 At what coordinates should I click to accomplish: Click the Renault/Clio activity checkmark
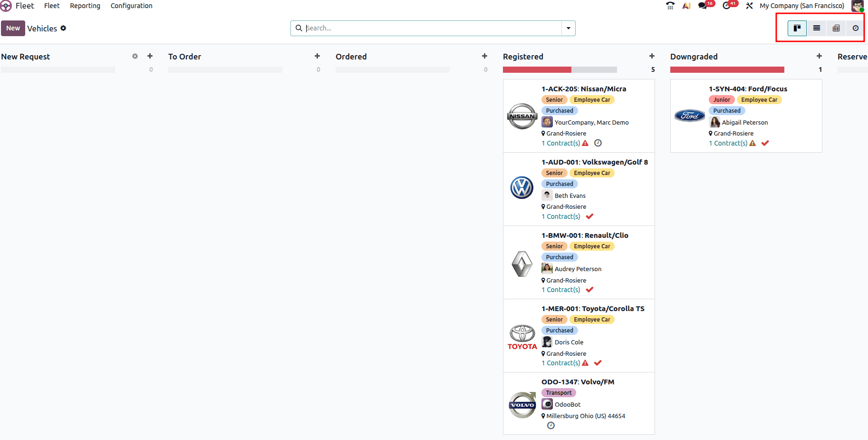pos(589,290)
